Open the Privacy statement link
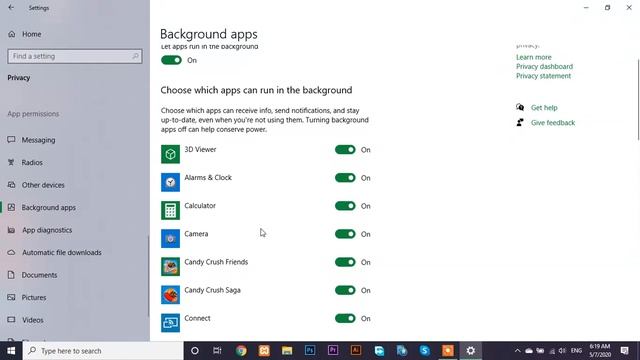This screenshot has height=360, width=640. pos(543,76)
